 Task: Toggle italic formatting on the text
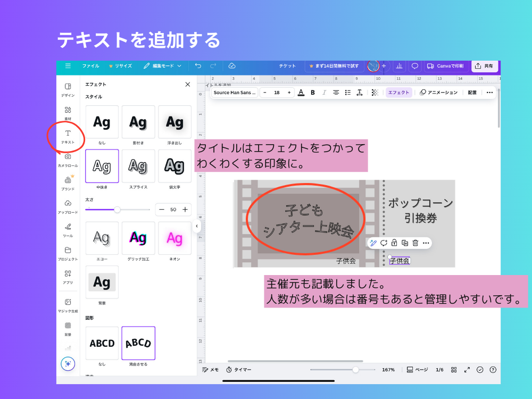click(x=325, y=92)
